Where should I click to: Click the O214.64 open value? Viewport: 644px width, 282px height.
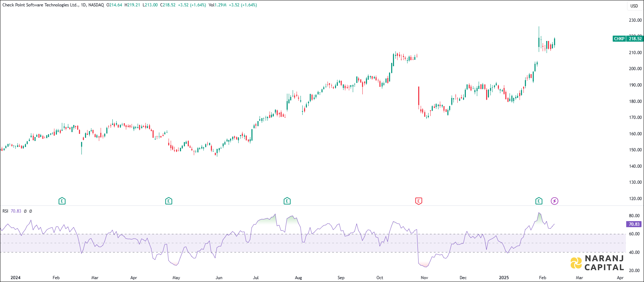click(x=114, y=5)
